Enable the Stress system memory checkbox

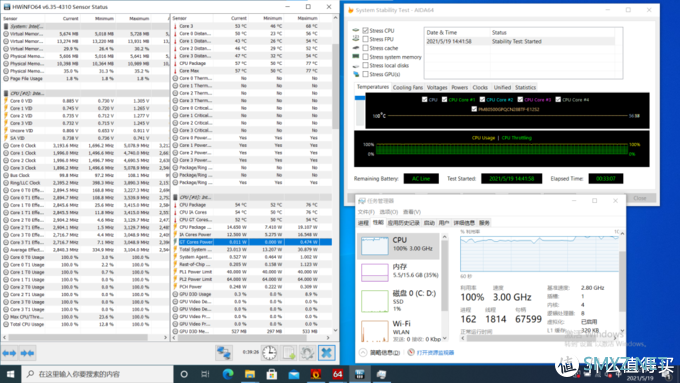tap(366, 57)
